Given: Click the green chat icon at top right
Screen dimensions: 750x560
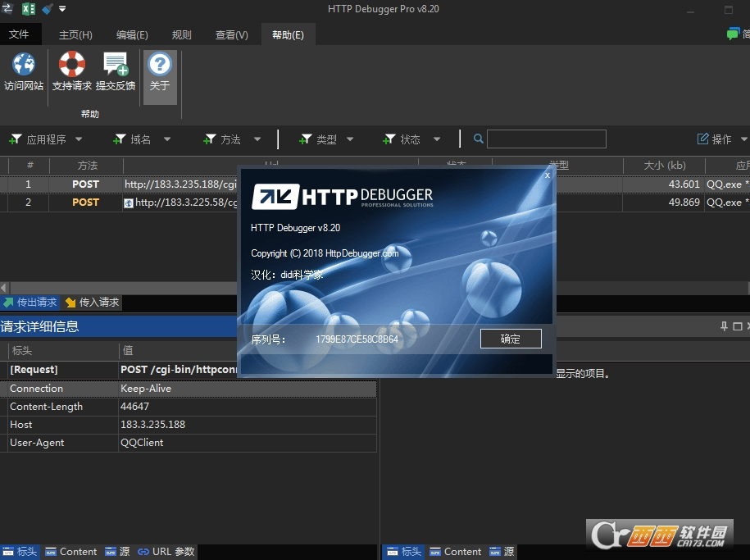Looking at the screenshot, I should 733,34.
